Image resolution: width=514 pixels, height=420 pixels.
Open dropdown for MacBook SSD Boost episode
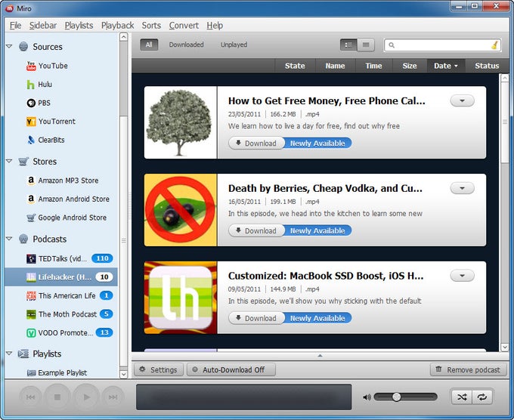coord(462,276)
